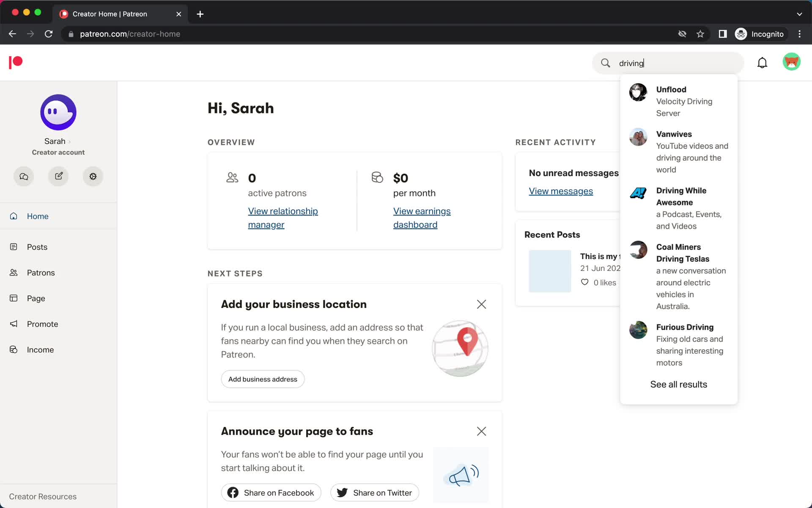Reload the page
812x508 pixels.
pos(49,34)
